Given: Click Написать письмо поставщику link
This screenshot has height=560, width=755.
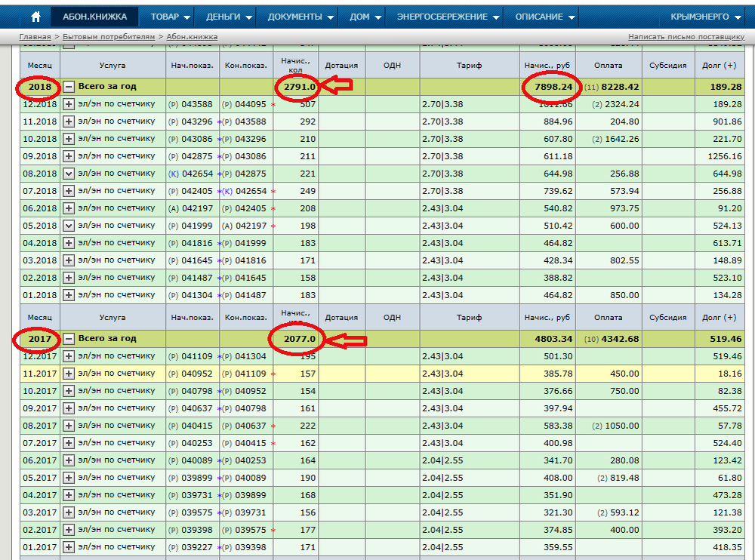Looking at the screenshot, I should coord(686,36).
